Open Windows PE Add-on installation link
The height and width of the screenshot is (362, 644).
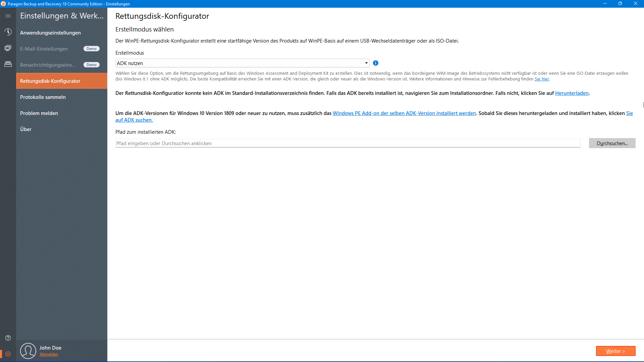tap(404, 113)
